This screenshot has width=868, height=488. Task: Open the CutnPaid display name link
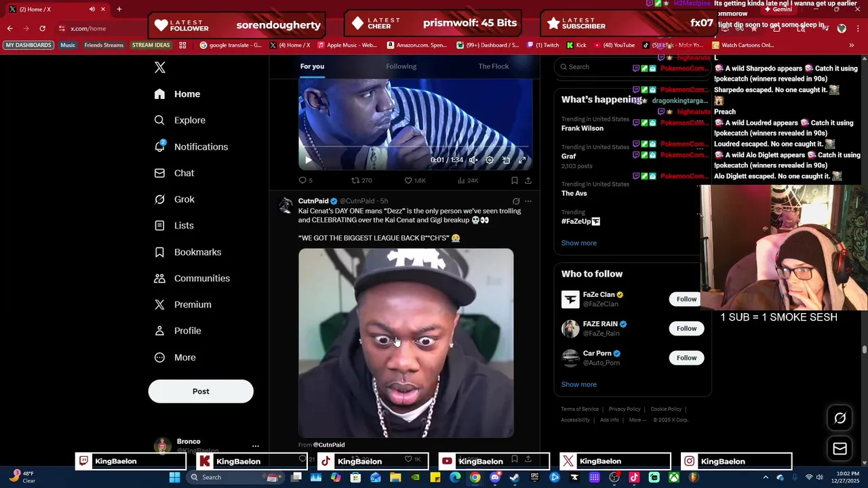click(x=313, y=201)
